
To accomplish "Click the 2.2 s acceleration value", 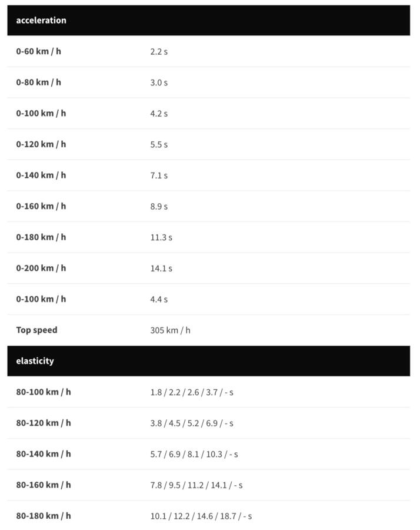I will coord(159,52).
